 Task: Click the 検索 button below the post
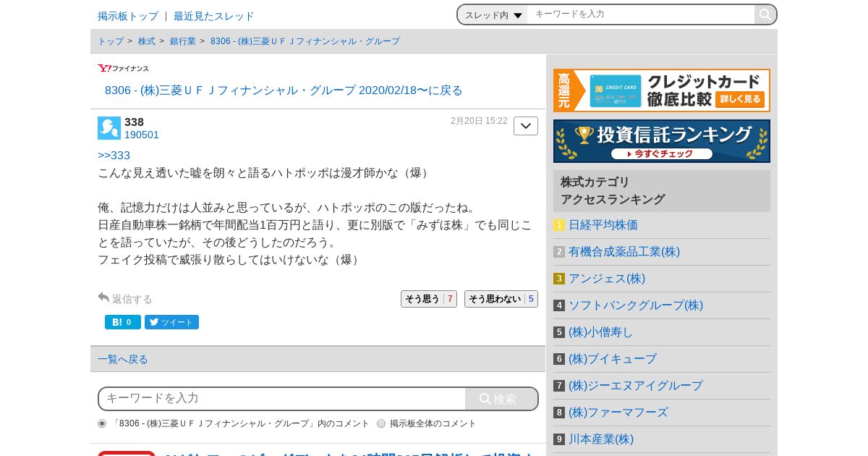(x=501, y=399)
